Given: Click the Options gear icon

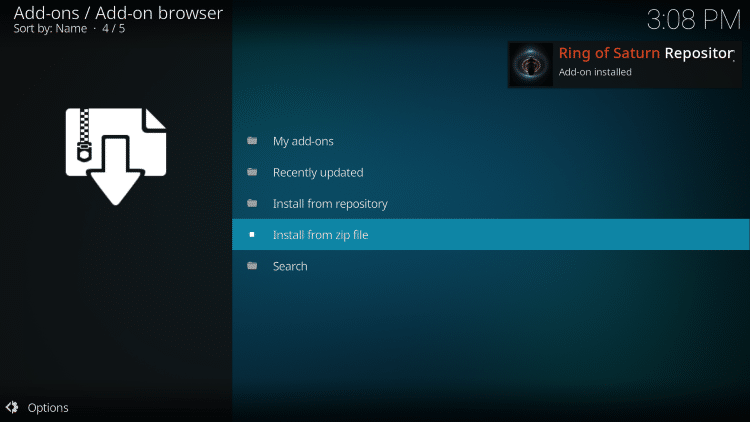Looking at the screenshot, I should click(12, 407).
